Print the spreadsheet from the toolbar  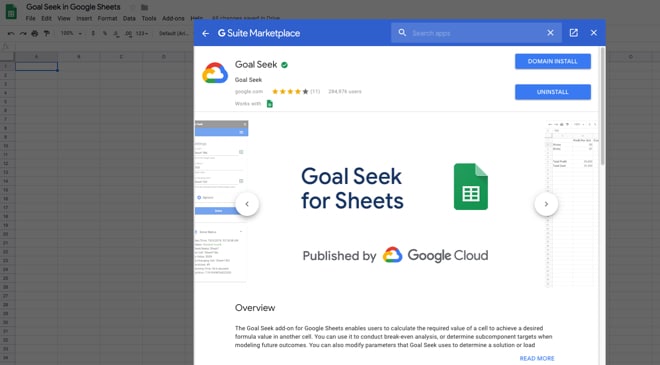coord(35,33)
